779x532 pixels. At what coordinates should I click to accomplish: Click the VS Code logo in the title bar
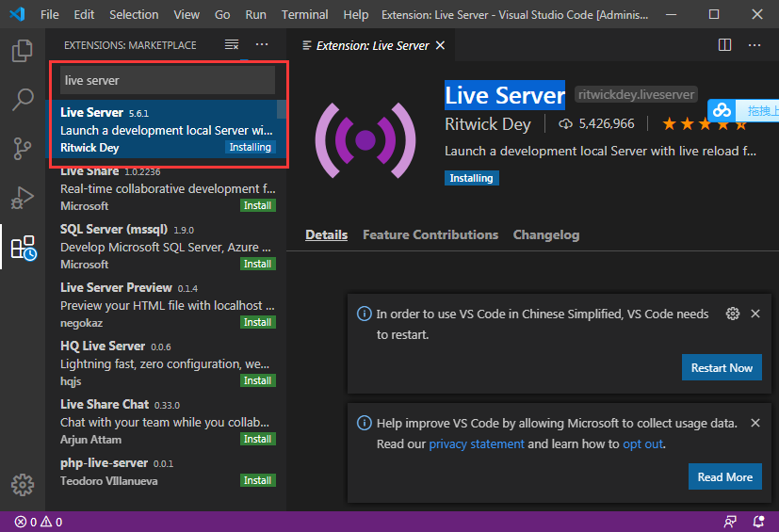click(x=17, y=14)
